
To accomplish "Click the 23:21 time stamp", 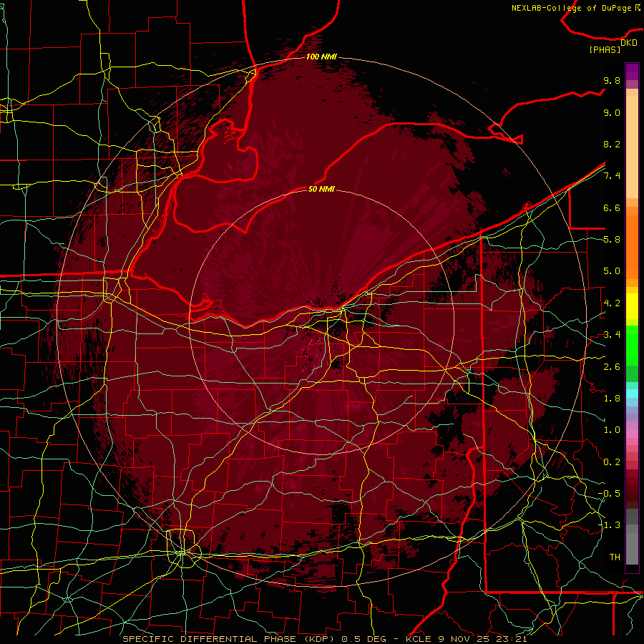I will pyautogui.click(x=512, y=639).
